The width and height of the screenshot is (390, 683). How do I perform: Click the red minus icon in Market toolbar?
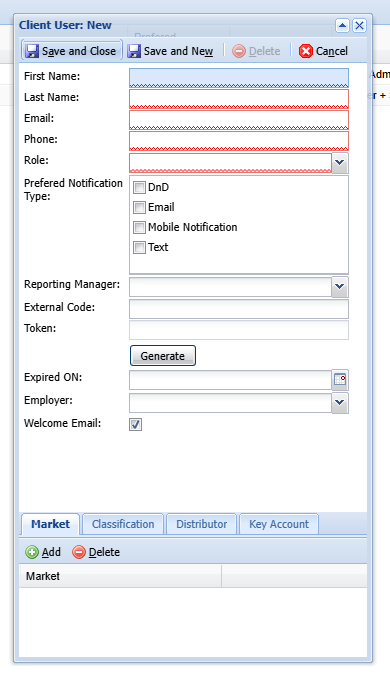79,552
